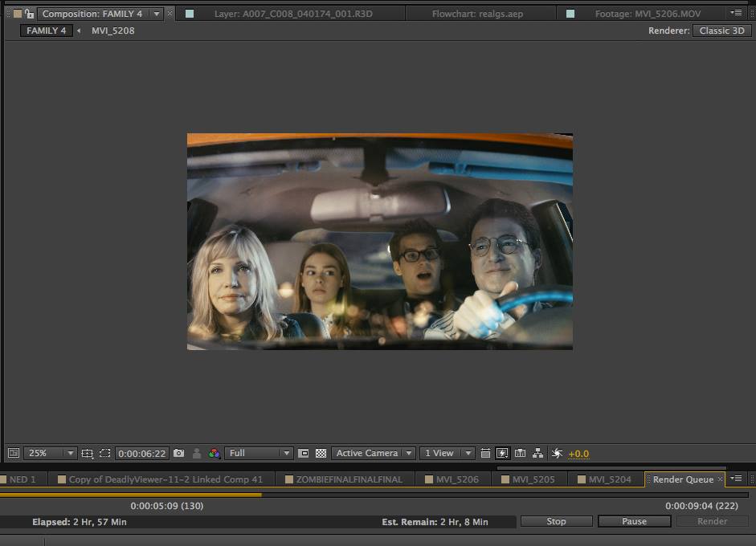Image resolution: width=756 pixels, height=546 pixels.
Task: Take a snapshot with the camera icon
Action: point(178,454)
